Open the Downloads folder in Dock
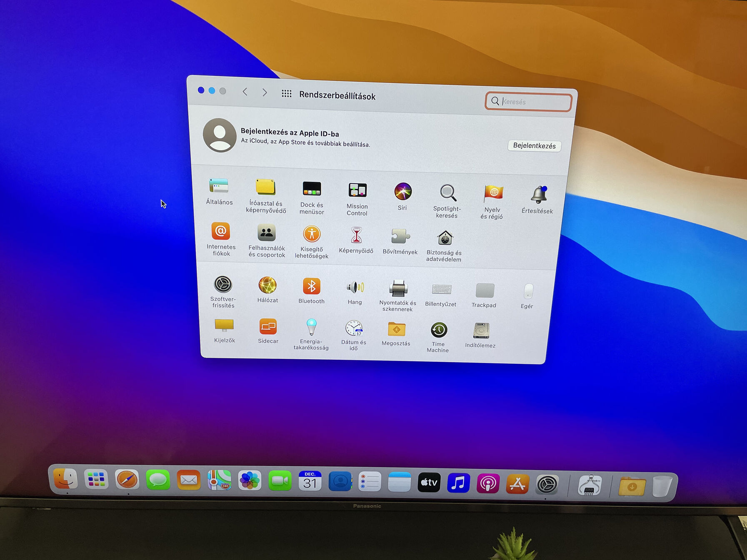 632,486
